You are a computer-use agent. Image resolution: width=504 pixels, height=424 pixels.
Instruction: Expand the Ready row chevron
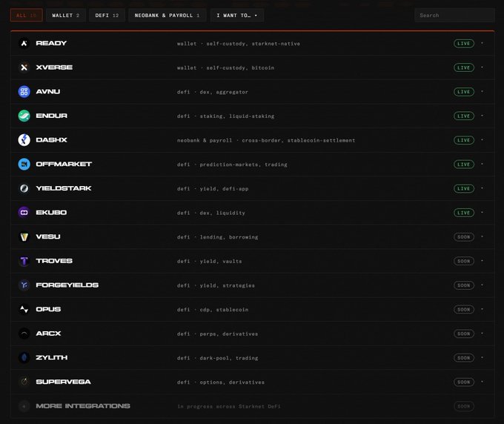pos(482,43)
